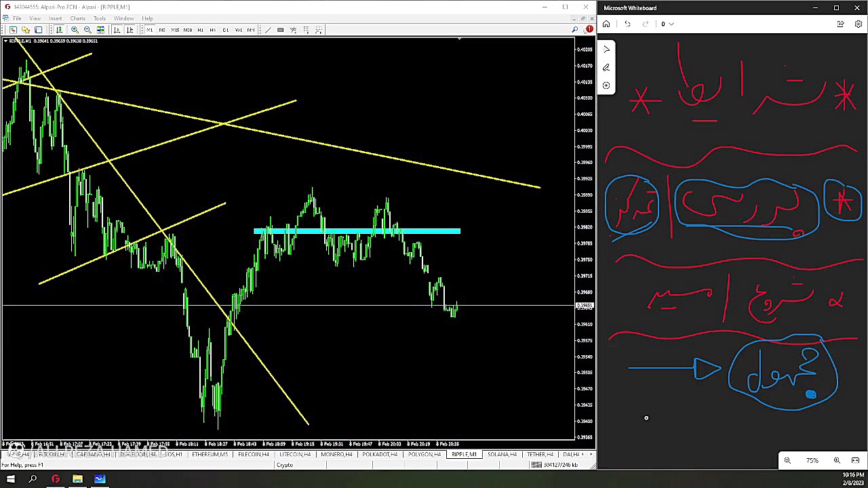
Task: Pick the Whiteboard select pointer tool
Action: point(606,49)
